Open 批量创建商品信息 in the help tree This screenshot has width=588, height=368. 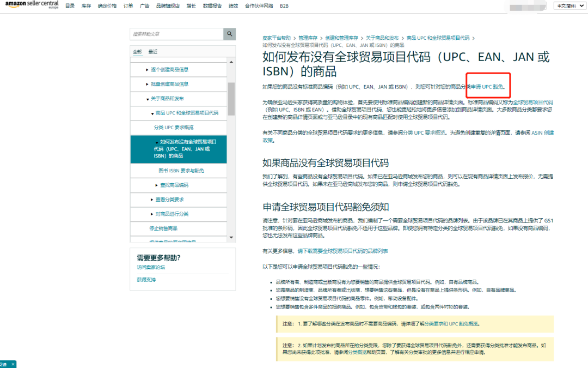click(x=169, y=84)
